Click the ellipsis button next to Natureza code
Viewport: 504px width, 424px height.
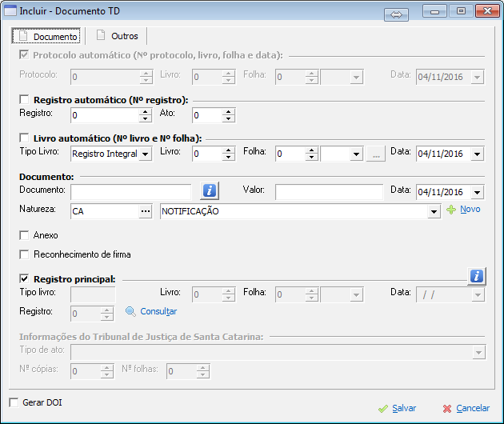coord(145,211)
